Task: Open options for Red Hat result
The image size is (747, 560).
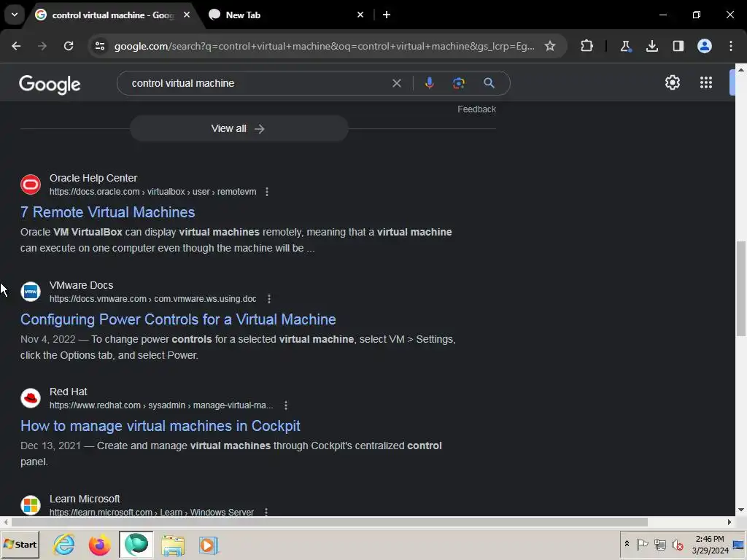Action: 286,405
